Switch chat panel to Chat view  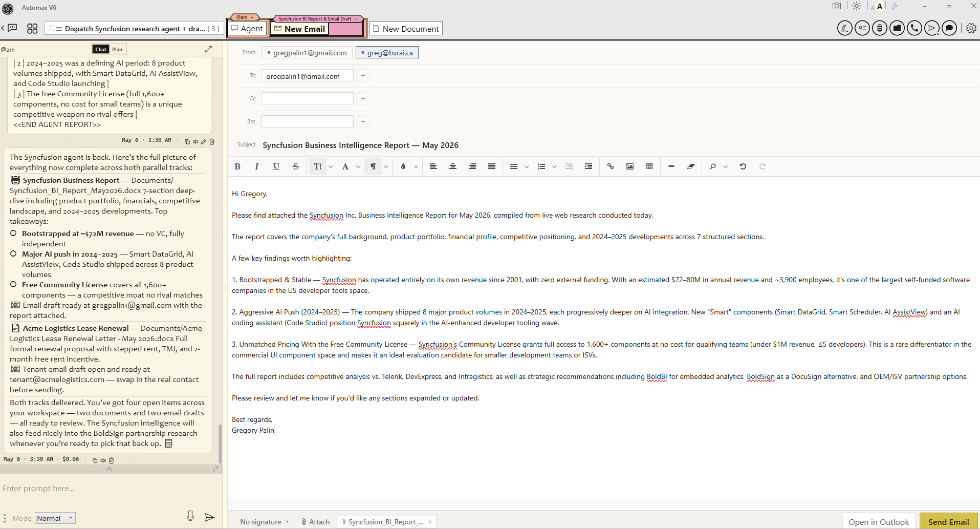click(x=101, y=49)
